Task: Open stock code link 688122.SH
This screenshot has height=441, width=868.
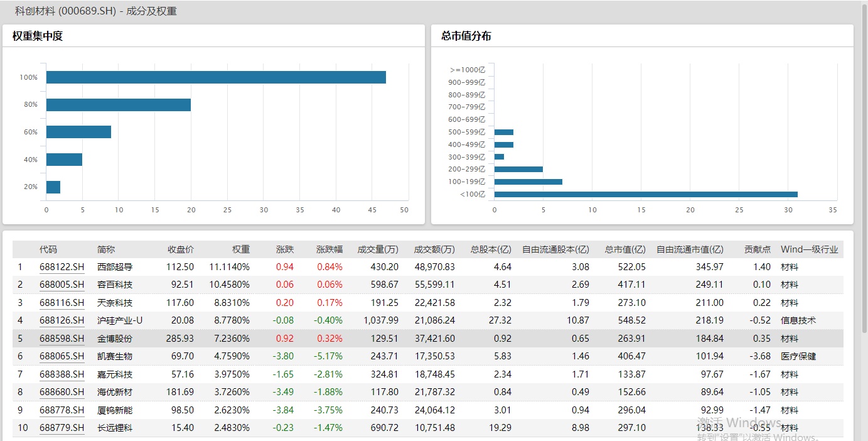Action: click(x=62, y=267)
